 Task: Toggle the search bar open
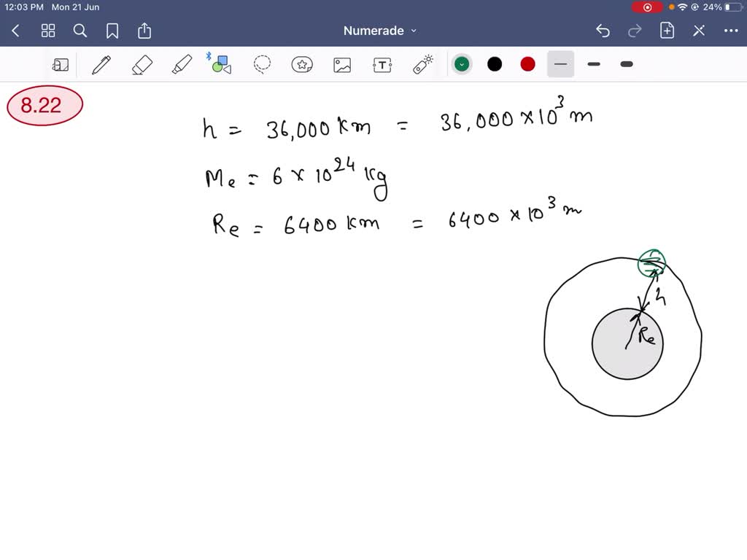[80, 31]
